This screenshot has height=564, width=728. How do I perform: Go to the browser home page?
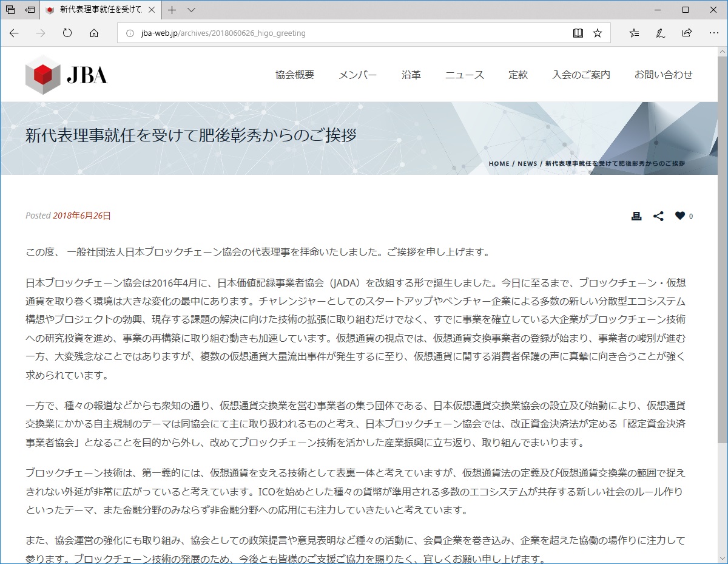tap(93, 33)
